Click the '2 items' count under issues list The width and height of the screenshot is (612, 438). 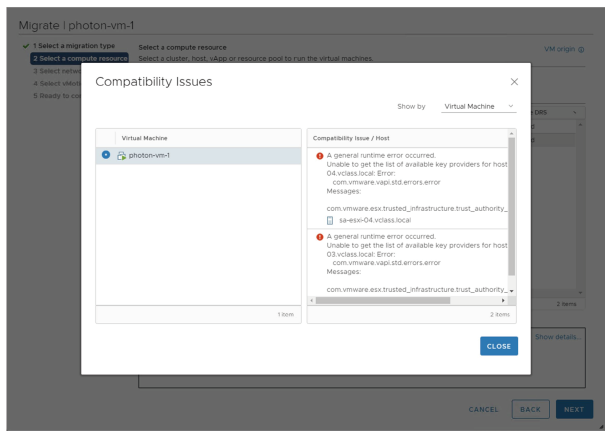500,314
